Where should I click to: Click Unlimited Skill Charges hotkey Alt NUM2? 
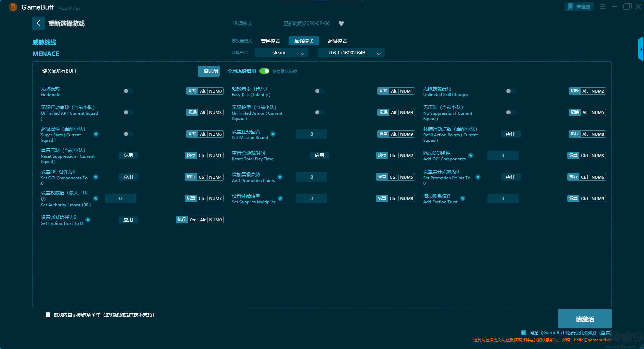tap(587, 91)
